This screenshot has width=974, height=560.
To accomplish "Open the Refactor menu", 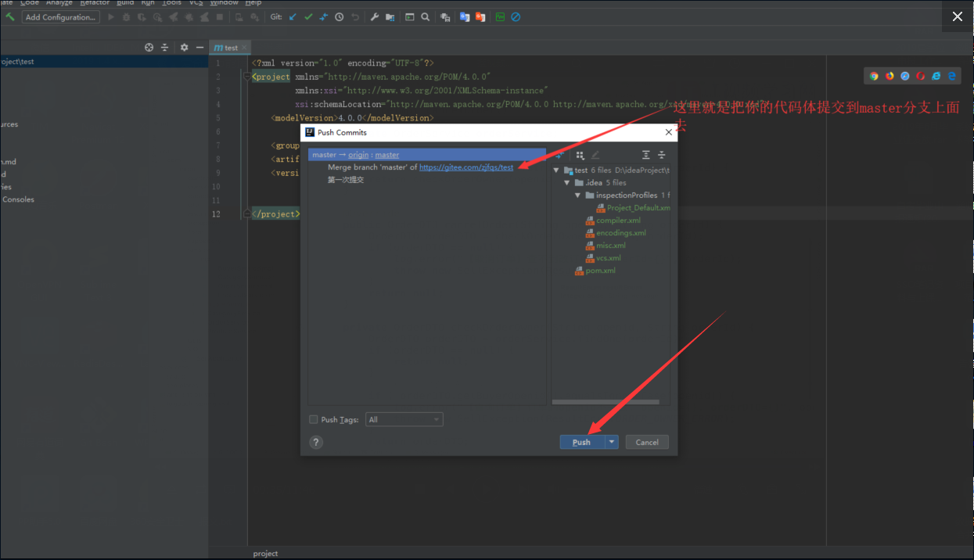I will pyautogui.click(x=95, y=3).
